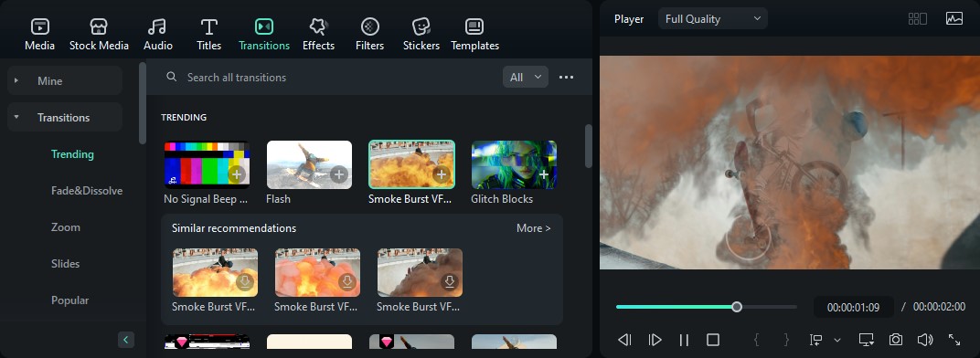The height and width of the screenshot is (358, 980).
Task: Open the All filter dropdown
Action: pos(525,77)
